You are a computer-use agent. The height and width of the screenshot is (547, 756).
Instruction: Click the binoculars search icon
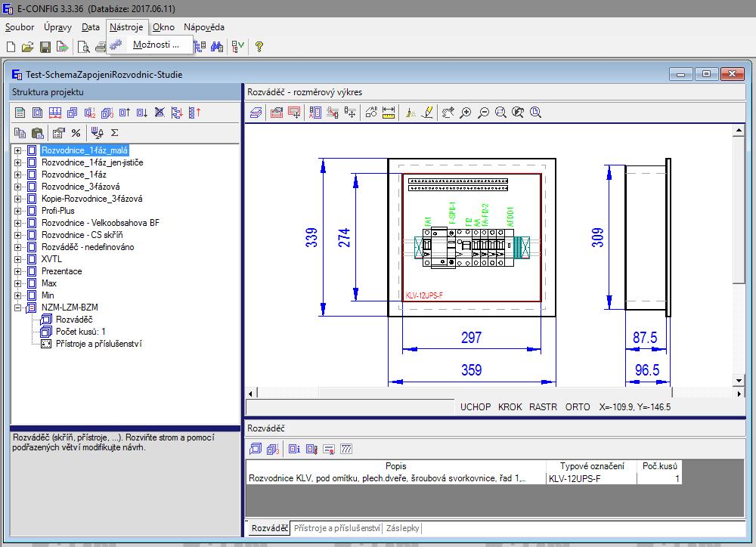click(x=217, y=47)
